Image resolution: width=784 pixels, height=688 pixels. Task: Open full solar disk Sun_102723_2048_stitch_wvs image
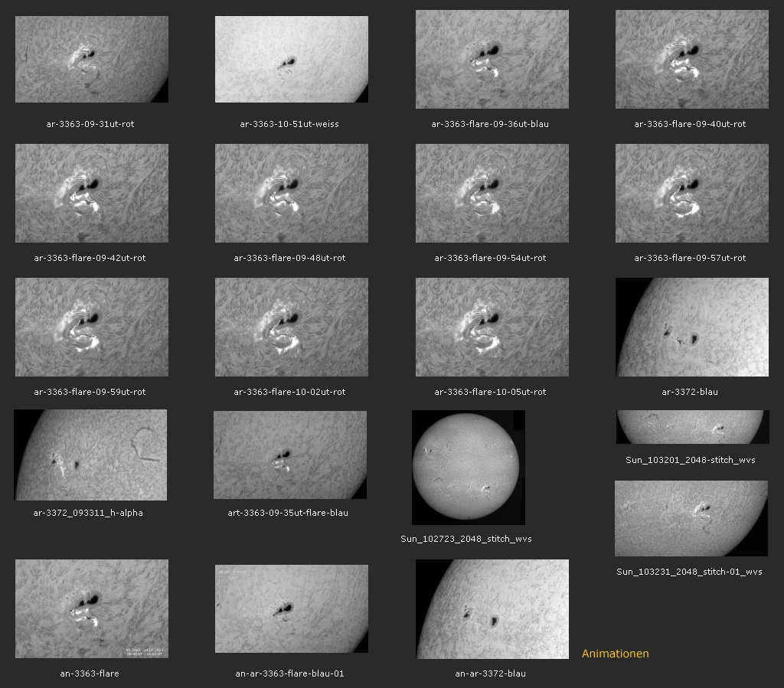tap(468, 468)
